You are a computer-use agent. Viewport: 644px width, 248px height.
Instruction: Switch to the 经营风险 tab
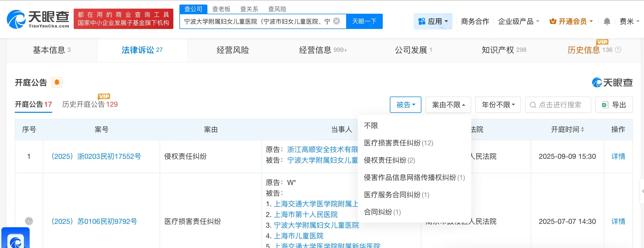[x=233, y=50]
